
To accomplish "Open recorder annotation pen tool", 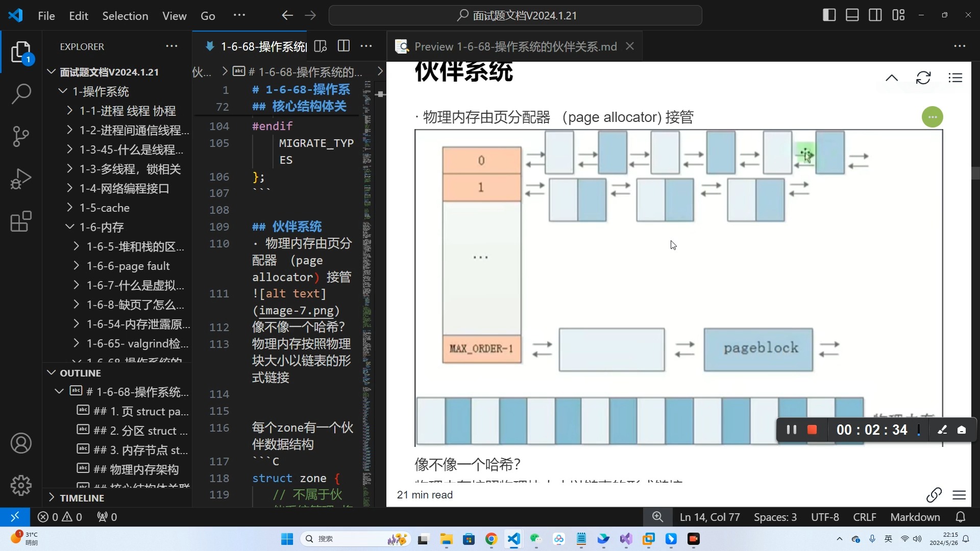I will point(942,430).
